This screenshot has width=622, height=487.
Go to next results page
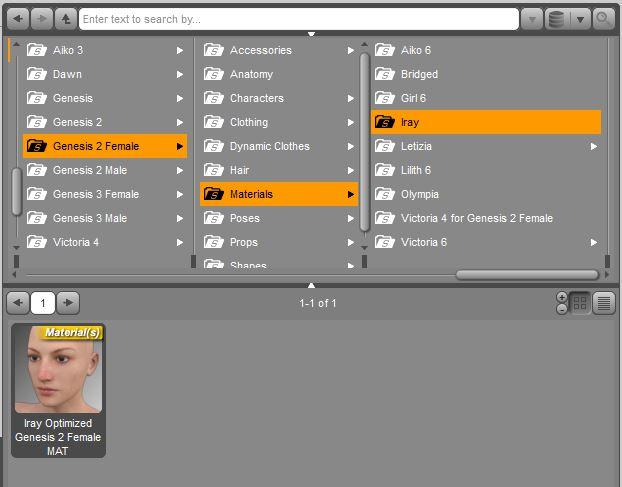click(68, 303)
